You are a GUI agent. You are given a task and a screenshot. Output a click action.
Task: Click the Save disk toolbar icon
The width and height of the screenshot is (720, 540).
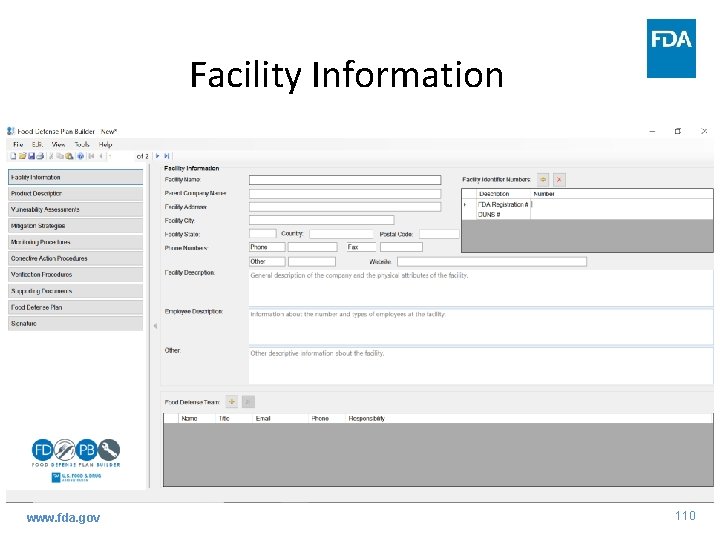[31, 156]
